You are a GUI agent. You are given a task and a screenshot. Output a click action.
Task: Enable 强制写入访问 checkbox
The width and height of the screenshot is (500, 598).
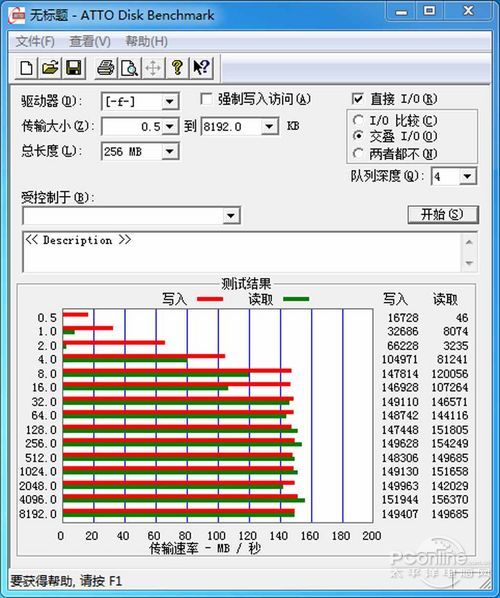(x=206, y=100)
